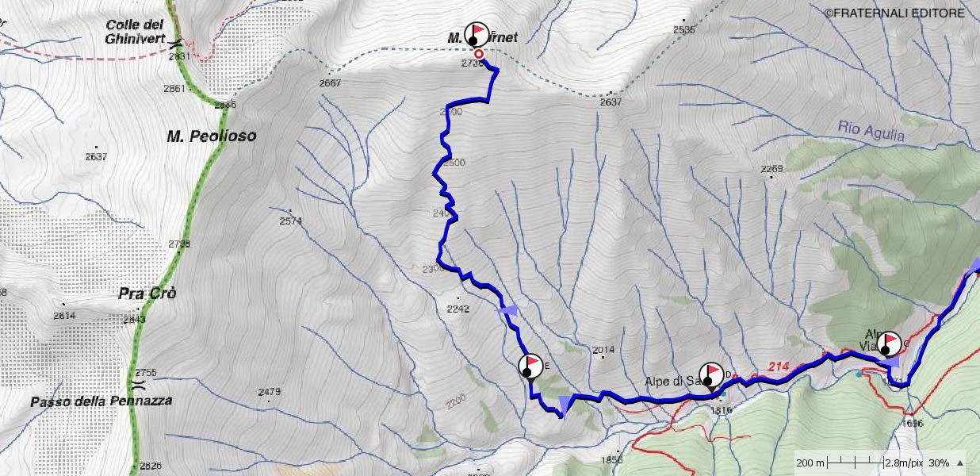Image resolution: width=980 pixels, height=476 pixels.
Task: Click the FRATERNALI EDITORE copyright label
Action: tap(894, 13)
